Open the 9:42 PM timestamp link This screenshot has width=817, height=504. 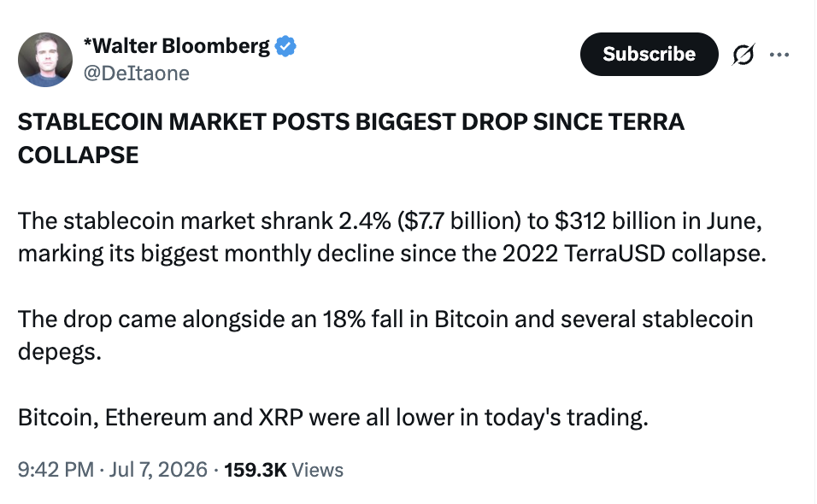click(x=56, y=470)
